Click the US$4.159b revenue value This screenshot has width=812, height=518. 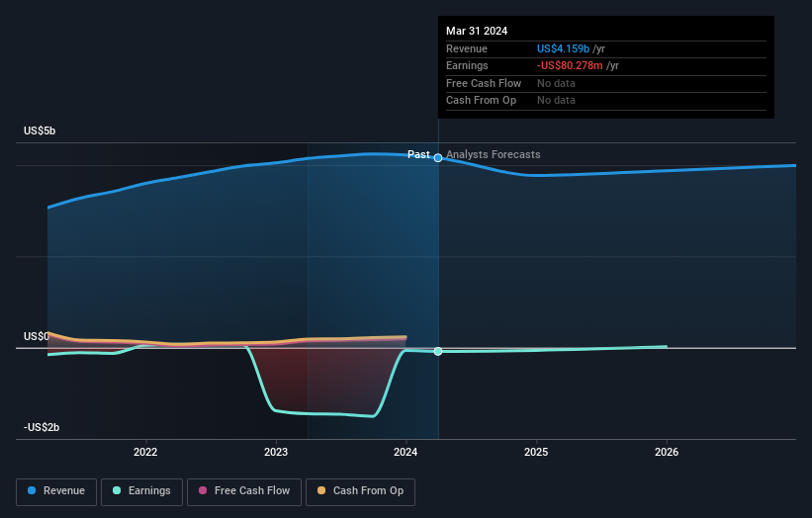(x=563, y=48)
